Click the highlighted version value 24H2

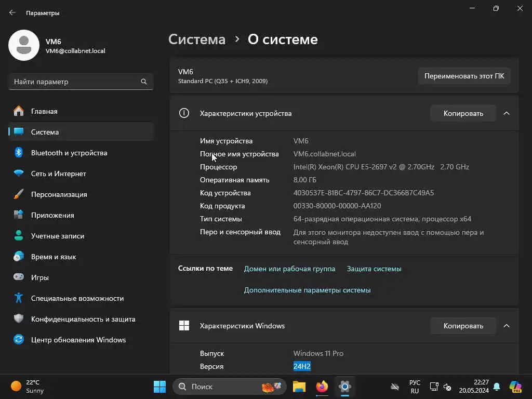coord(302,366)
